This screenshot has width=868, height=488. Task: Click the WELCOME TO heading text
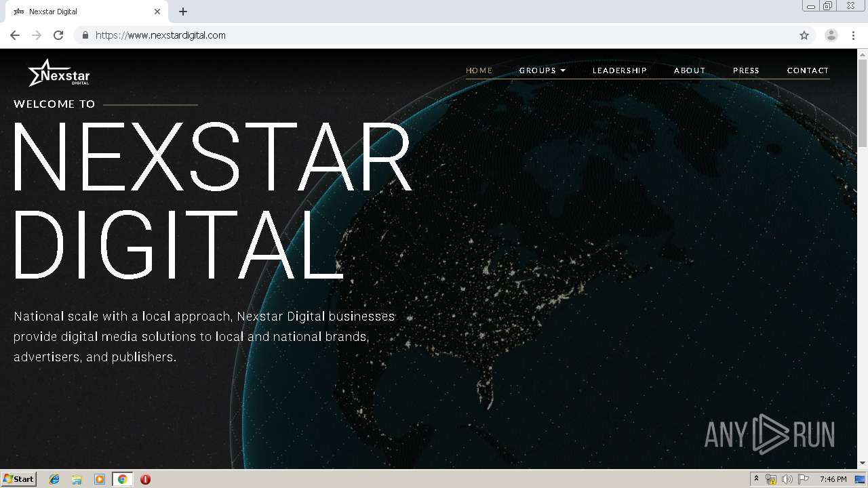click(x=54, y=104)
